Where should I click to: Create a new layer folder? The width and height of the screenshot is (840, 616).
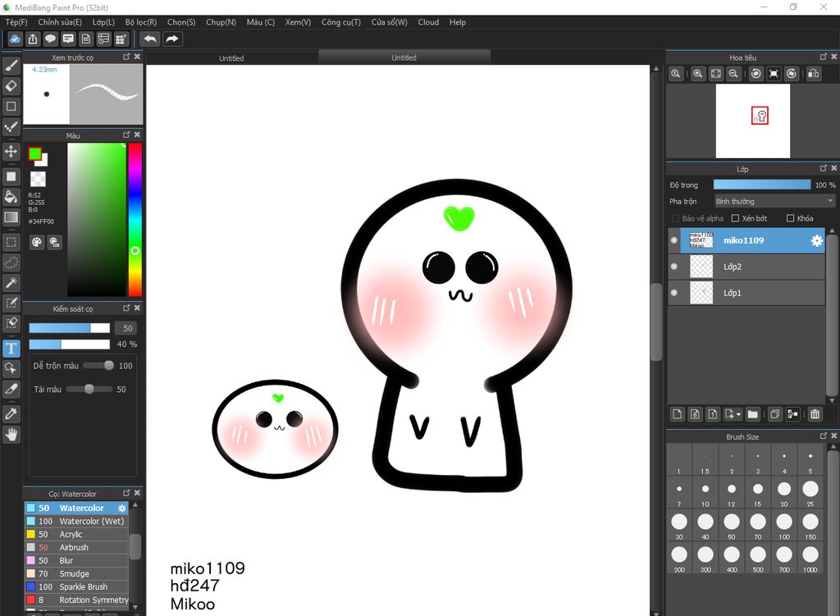[x=753, y=414]
